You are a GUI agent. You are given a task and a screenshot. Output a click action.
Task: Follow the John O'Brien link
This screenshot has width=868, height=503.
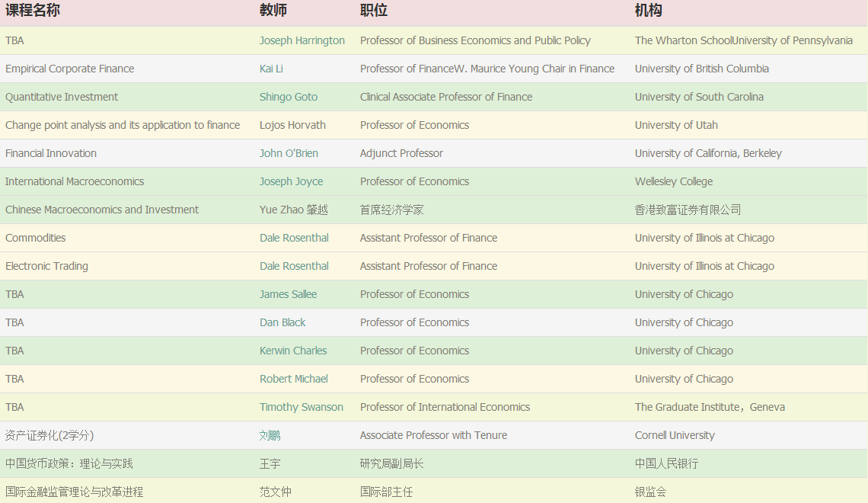tap(289, 153)
